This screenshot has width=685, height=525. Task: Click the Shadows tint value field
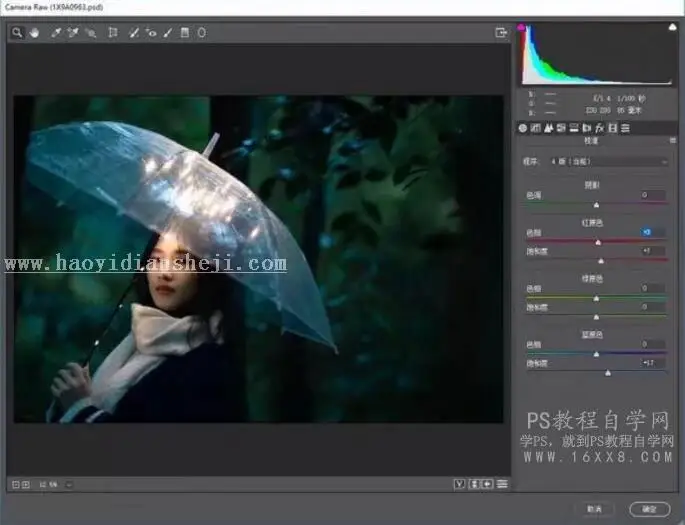coord(653,195)
